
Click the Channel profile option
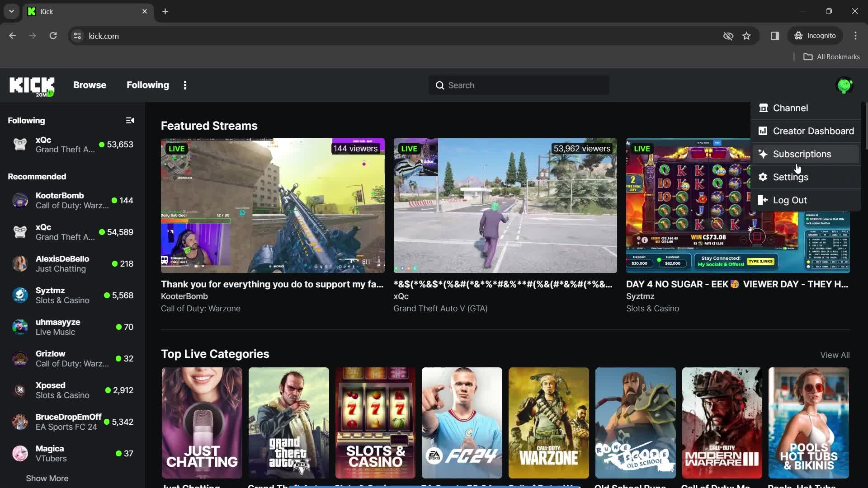click(x=791, y=108)
